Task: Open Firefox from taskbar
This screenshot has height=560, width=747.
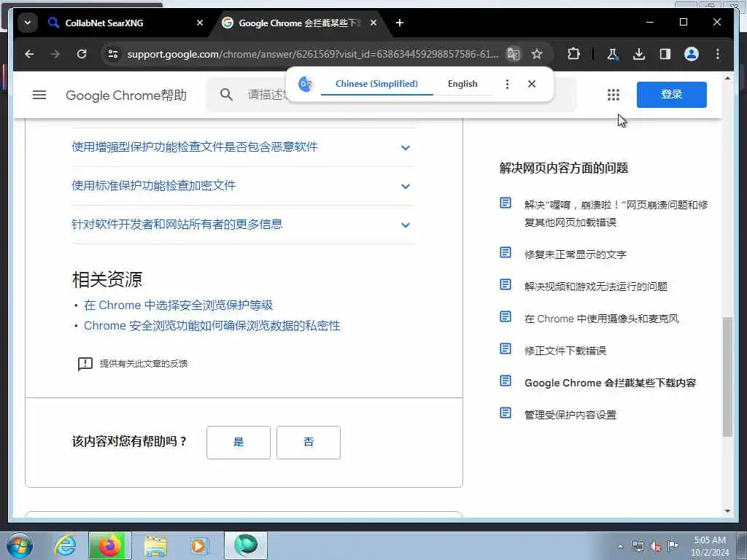Action: (x=109, y=545)
